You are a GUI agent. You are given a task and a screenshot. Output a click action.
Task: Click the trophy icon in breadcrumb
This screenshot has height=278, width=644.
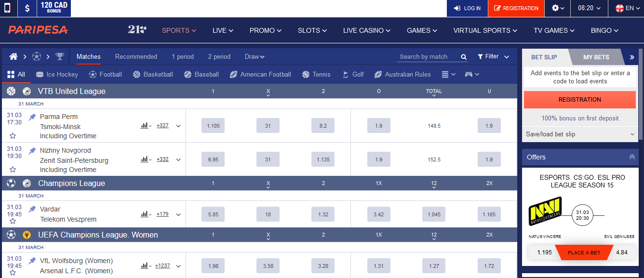(60, 56)
